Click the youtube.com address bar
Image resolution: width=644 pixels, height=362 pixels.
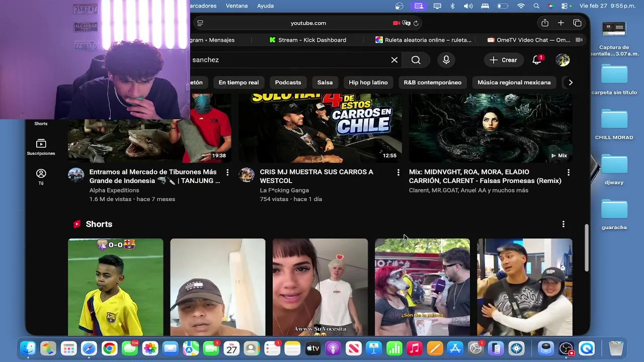point(308,23)
